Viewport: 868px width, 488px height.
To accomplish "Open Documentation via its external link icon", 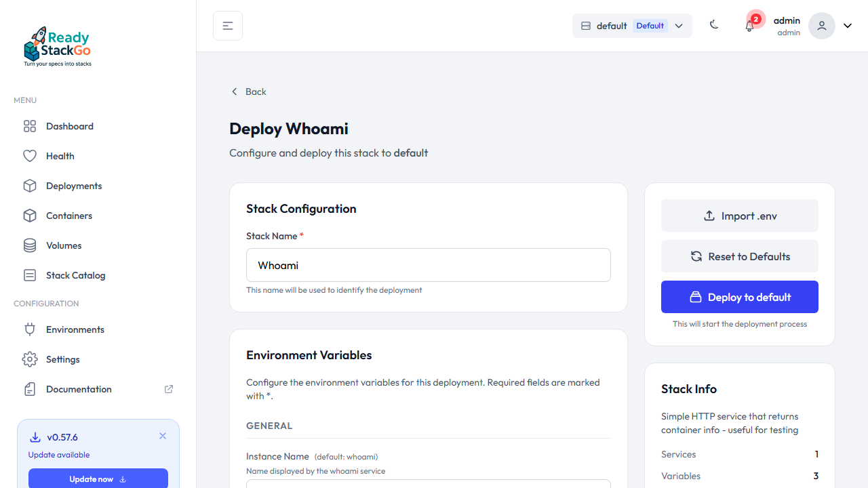I will click(x=168, y=389).
